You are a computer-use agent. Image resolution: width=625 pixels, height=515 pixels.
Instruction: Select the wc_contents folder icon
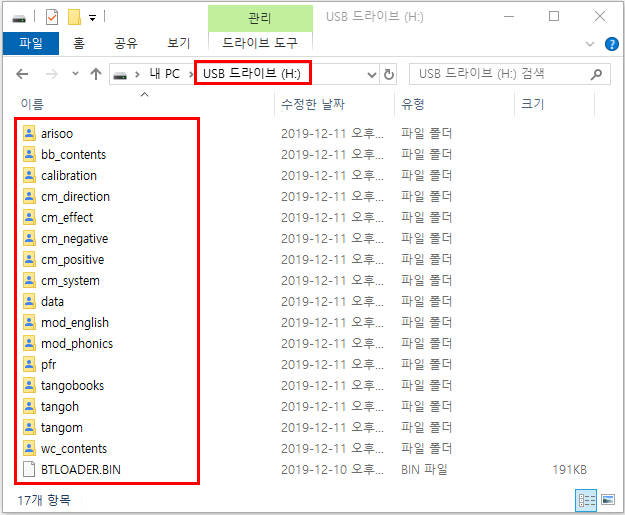29,448
